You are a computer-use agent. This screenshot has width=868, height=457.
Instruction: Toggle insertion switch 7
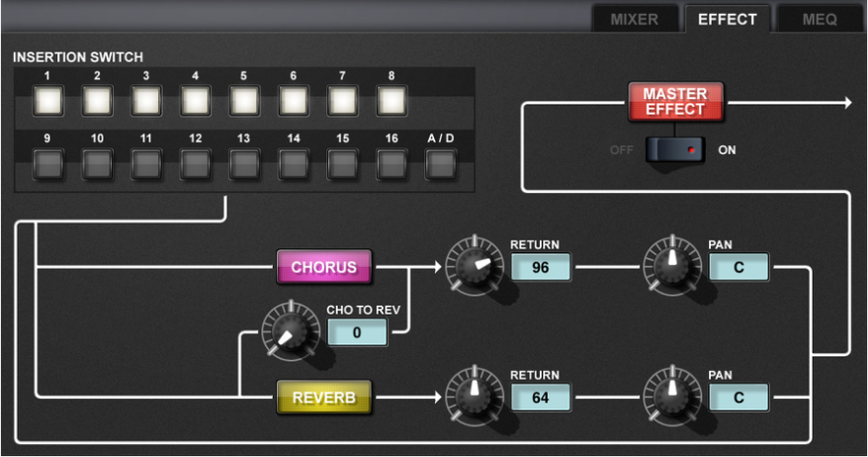(342, 101)
